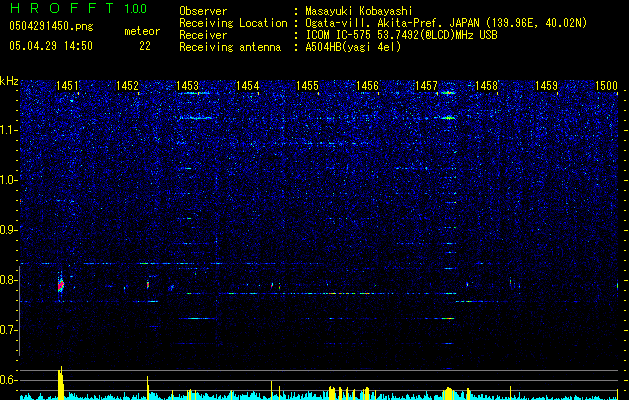Click the HROFFT 1.0.0 title text
629x400 pixels.
[78, 8]
